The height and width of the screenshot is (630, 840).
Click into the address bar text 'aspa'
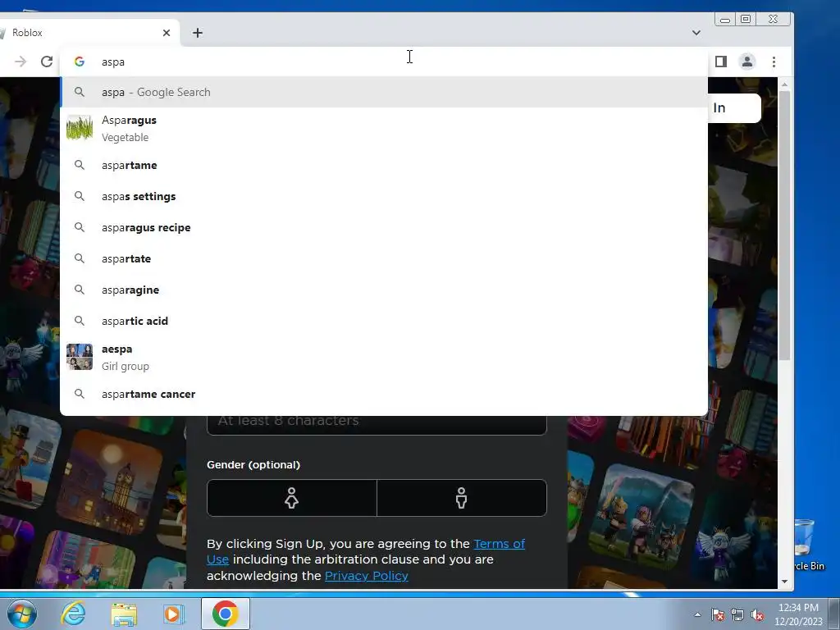tap(113, 62)
